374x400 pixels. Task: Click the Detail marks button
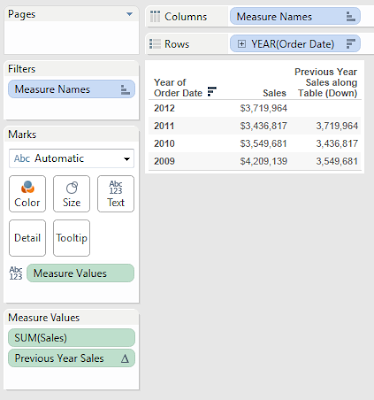coord(27,238)
